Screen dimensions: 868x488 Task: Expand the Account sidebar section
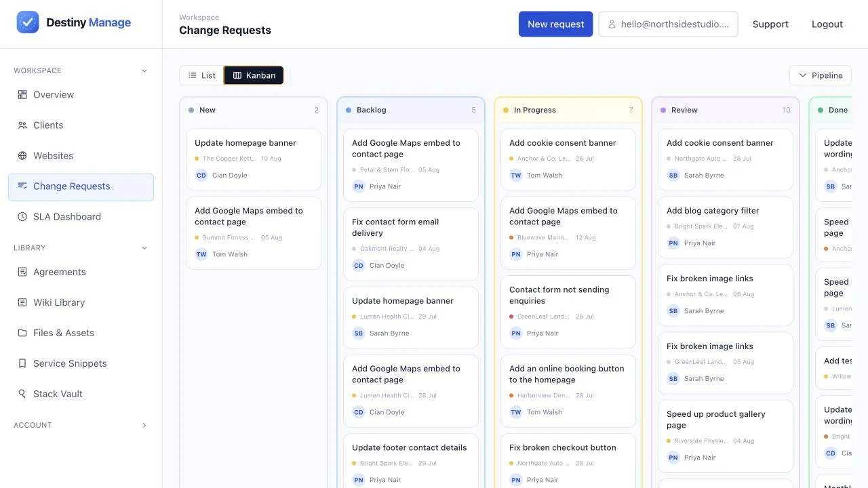click(x=144, y=426)
